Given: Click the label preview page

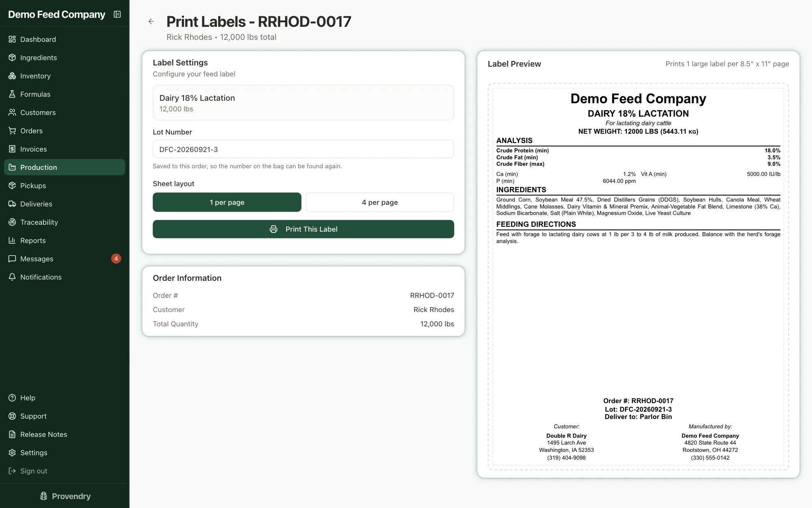Looking at the screenshot, I should [638, 277].
